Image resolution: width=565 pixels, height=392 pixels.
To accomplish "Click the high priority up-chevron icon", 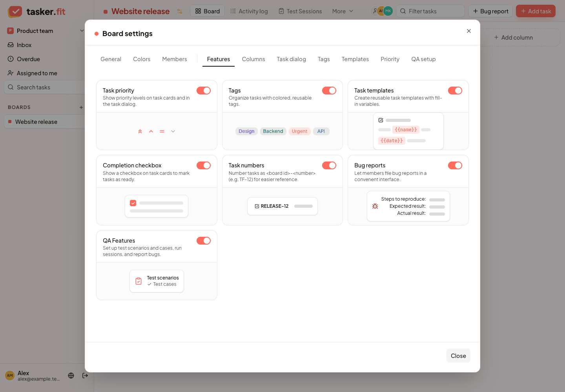I will coord(151,131).
